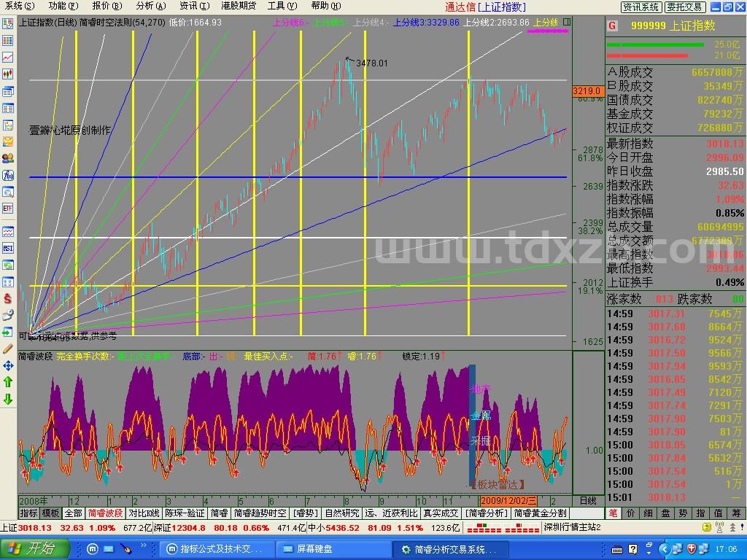Click the quick launch screen keyboard icon
The image size is (747, 560).
pos(109,549)
